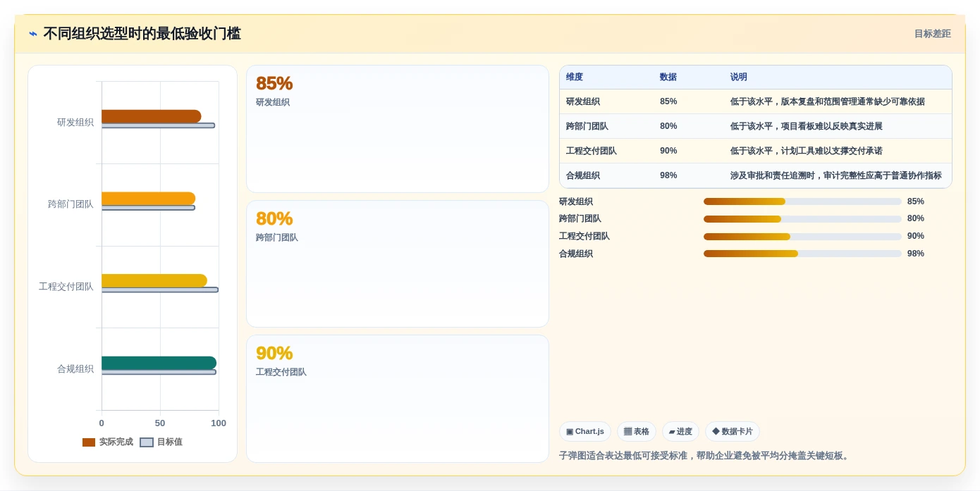
Task: Click the 进度 tag chip
Action: tap(680, 432)
